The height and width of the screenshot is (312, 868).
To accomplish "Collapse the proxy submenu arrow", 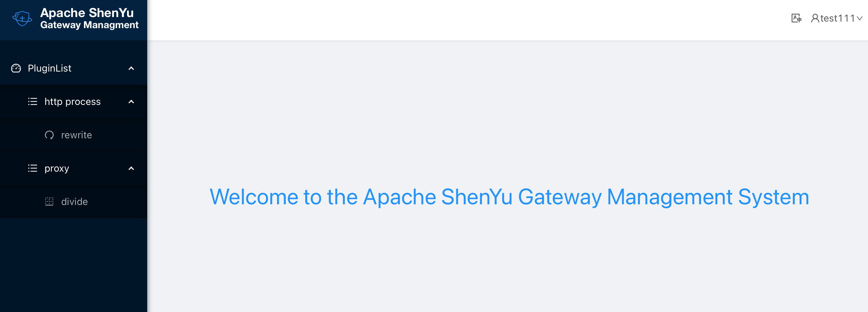I will click(131, 169).
